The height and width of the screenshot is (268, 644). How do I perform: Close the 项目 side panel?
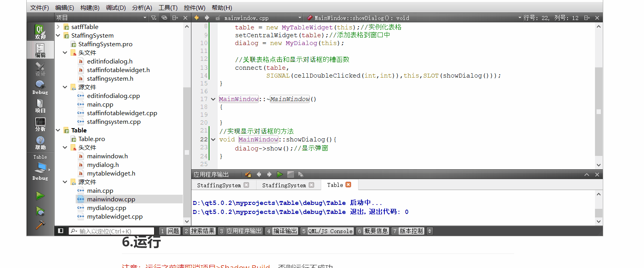click(x=186, y=18)
